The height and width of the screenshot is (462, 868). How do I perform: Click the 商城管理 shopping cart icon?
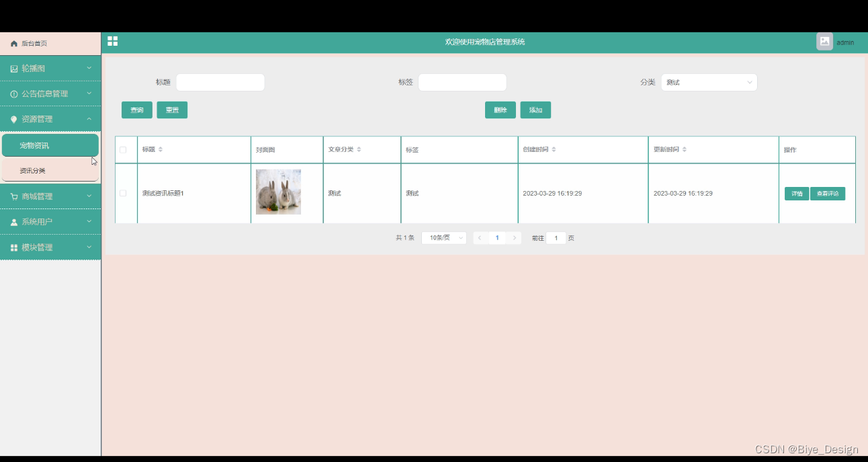pos(14,196)
